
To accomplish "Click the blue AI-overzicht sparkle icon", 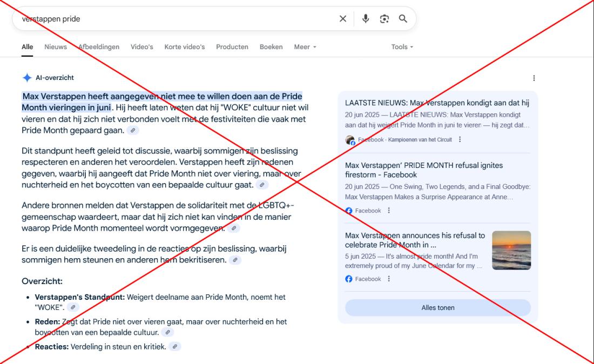I will [x=27, y=78].
